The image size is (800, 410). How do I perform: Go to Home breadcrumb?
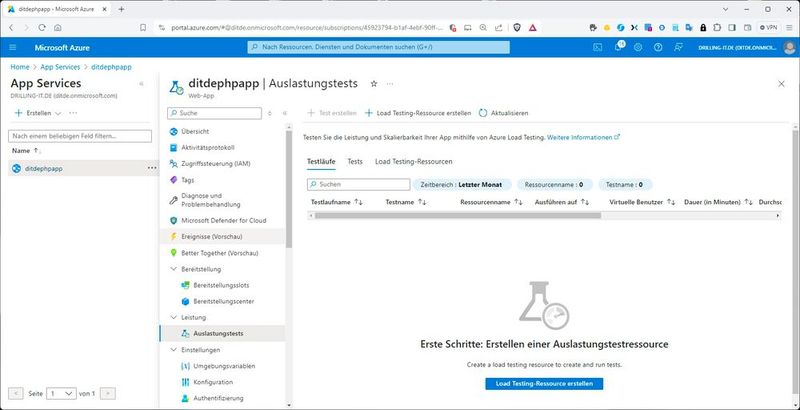(x=20, y=67)
